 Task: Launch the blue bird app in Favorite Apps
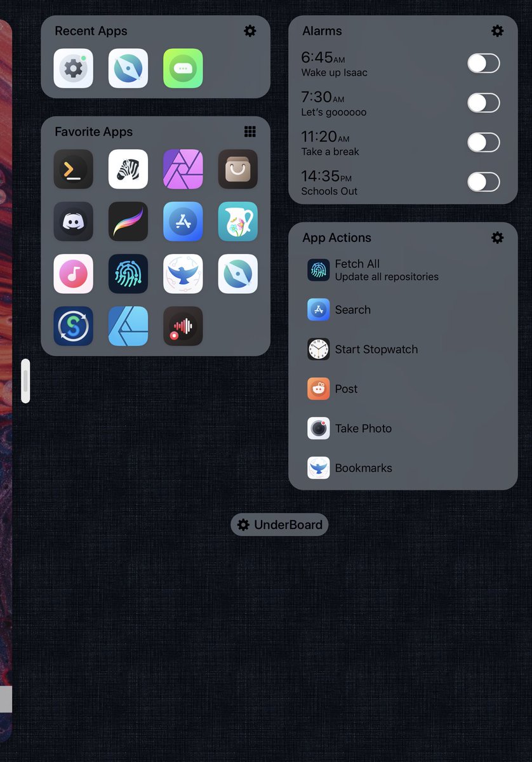click(183, 274)
